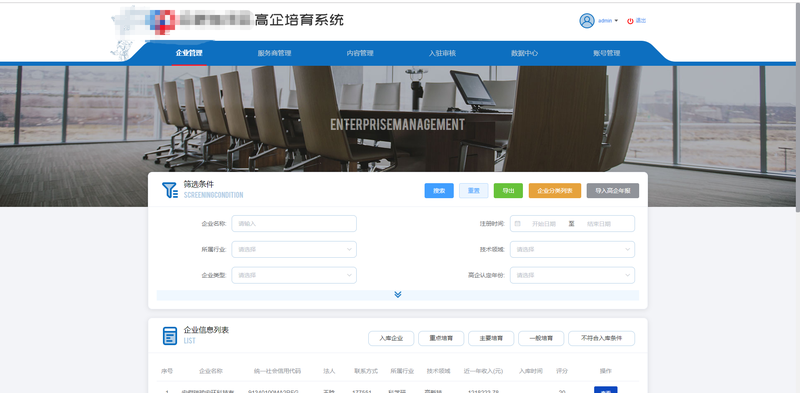This screenshot has height=393, width=800.
Task: Open the 技术领域 dropdown
Action: click(572, 250)
